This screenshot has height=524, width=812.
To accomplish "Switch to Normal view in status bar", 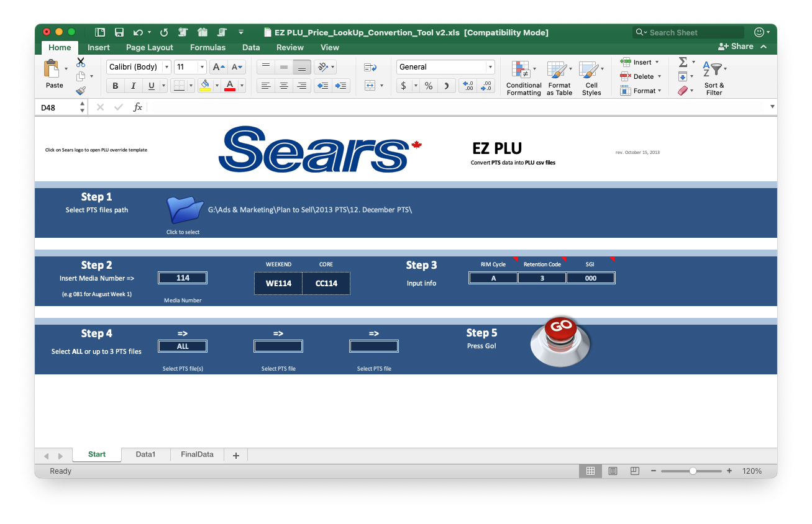I will (x=591, y=471).
